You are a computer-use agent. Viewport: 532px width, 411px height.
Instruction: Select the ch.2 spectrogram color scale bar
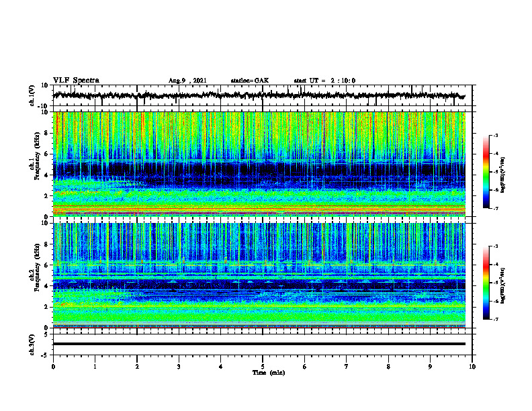pos(486,283)
